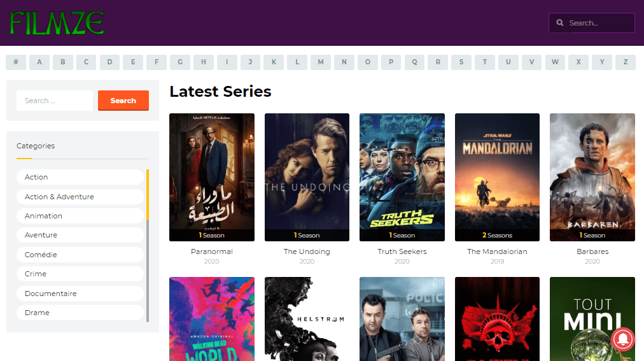The image size is (644, 361).
Task: Filter series by letter R
Action: (438, 62)
